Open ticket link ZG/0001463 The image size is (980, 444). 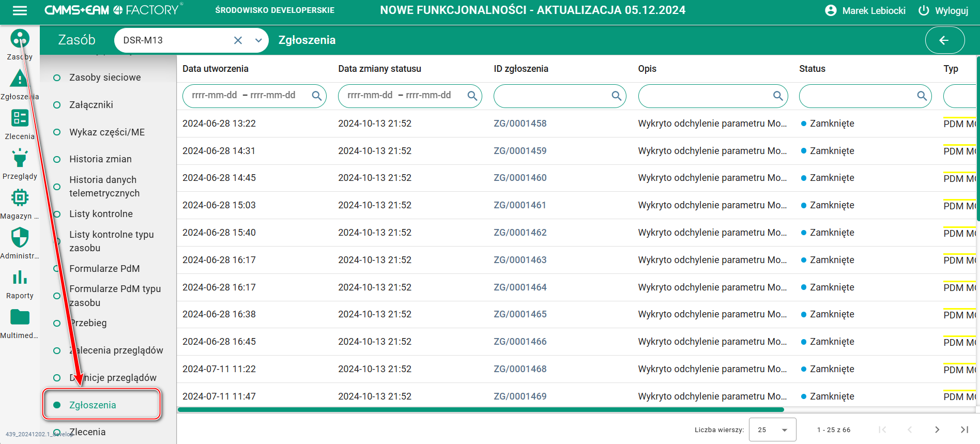coord(520,260)
